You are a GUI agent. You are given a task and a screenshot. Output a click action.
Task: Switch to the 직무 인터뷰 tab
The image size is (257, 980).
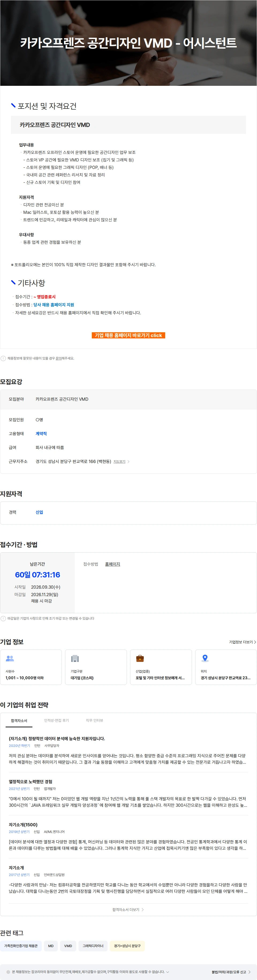tap(95, 720)
